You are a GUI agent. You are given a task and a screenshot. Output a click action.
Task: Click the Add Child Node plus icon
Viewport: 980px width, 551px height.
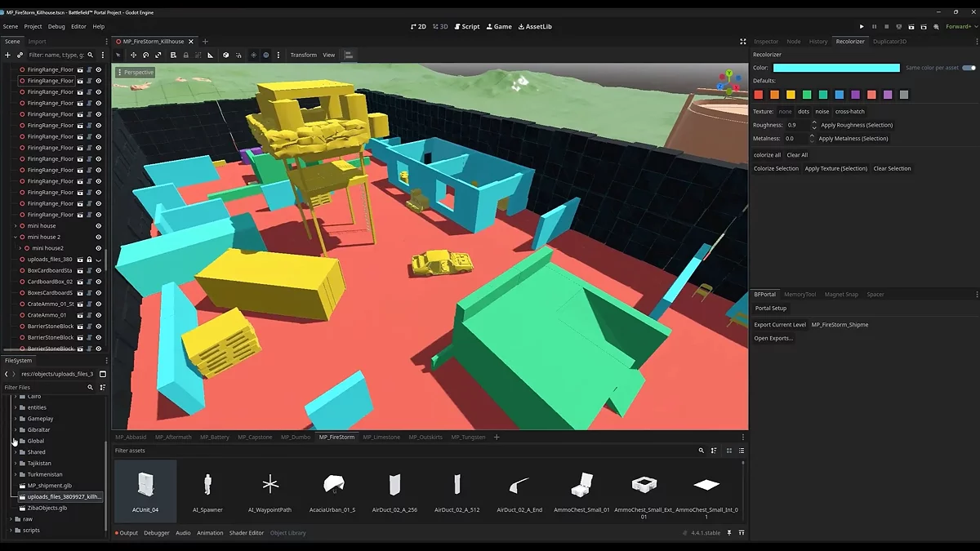click(x=8, y=55)
